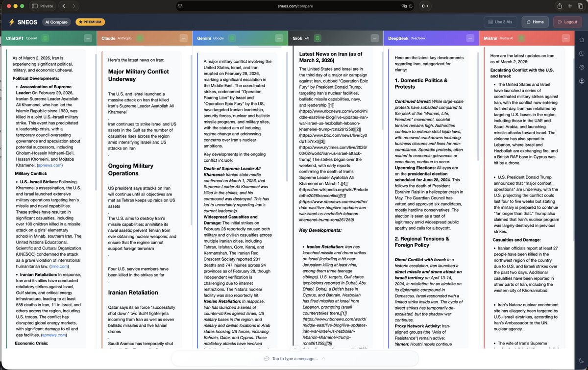Open the Home icon in right sidebar
The width and height of the screenshot is (588, 370).
point(581,39)
